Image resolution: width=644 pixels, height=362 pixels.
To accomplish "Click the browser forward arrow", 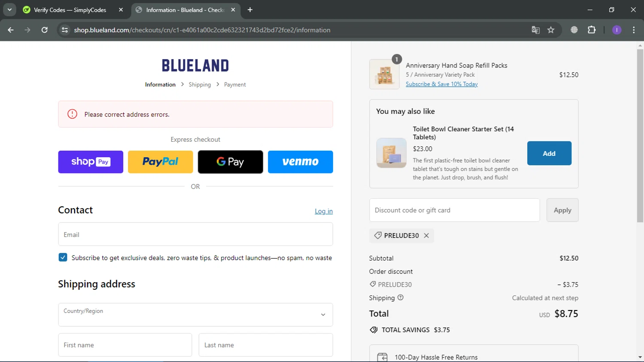I will pyautogui.click(x=27, y=30).
